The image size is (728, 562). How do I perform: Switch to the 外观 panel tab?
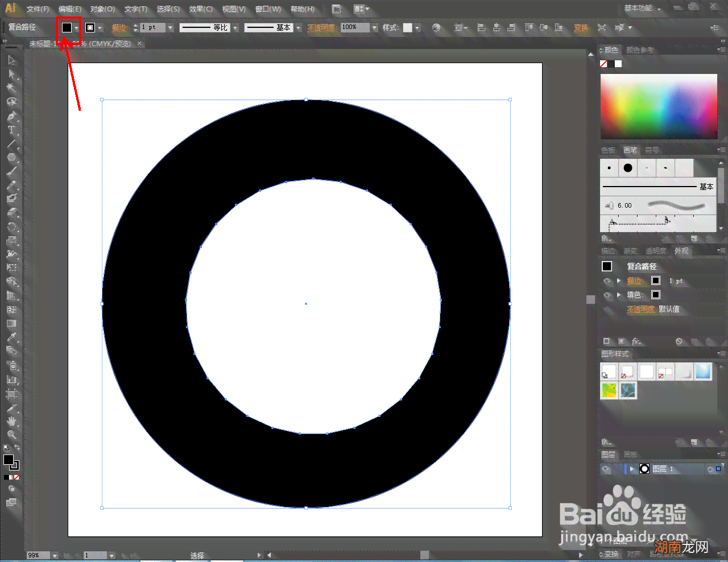pos(681,251)
